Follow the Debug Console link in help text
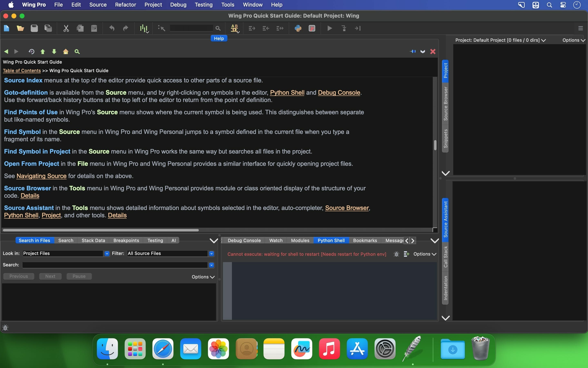This screenshot has height=368, width=588. 339,92
